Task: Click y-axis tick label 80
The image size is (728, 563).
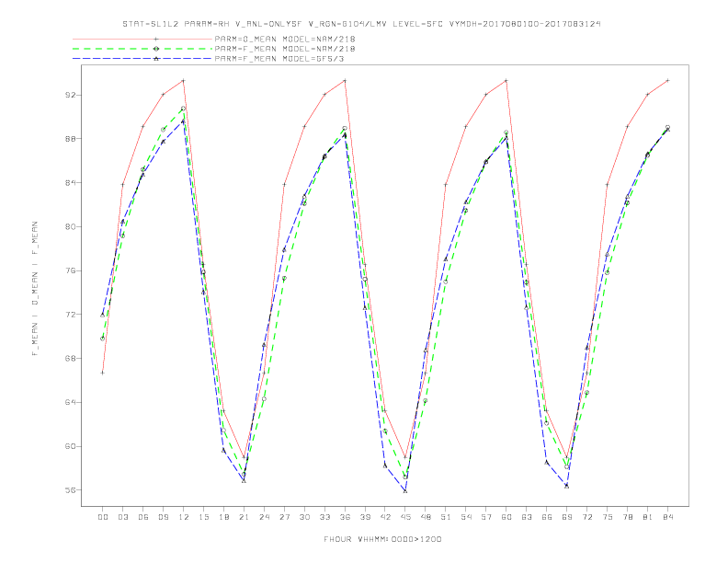Action: click(x=70, y=226)
